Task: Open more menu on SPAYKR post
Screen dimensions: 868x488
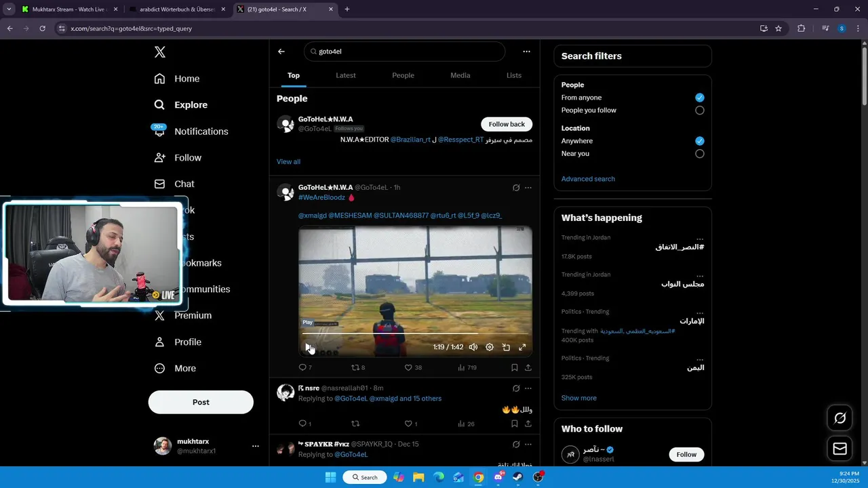Action: click(528, 445)
